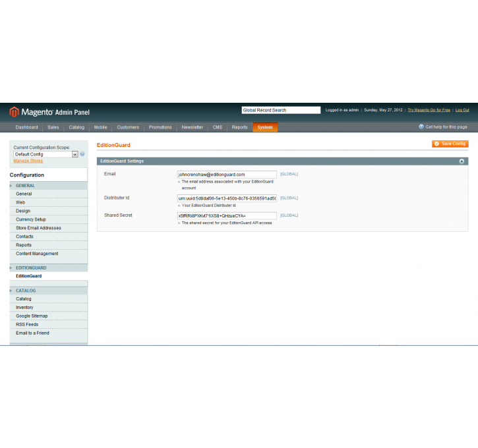Viewport: 478px width, 448px height.
Task: Select Content Management in the sidebar
Action: point(49,254)
